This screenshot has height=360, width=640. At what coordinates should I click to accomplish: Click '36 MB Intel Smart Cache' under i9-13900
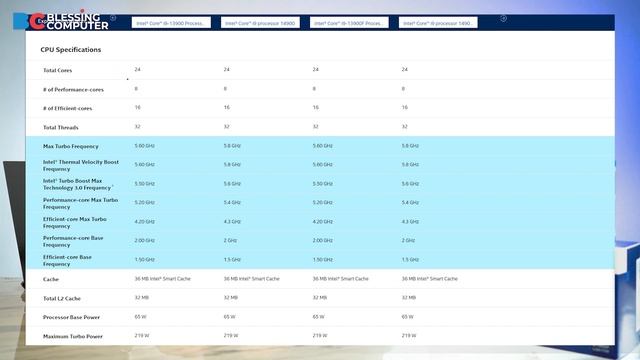[x=162, y=278]
